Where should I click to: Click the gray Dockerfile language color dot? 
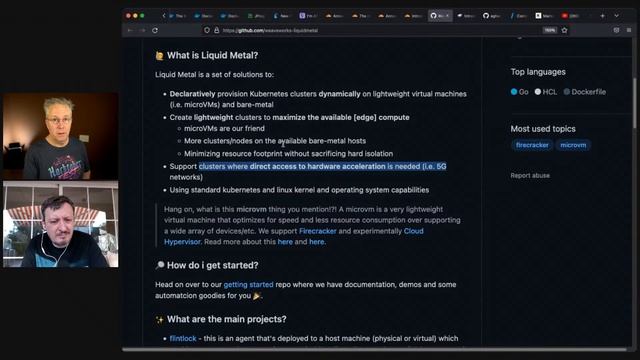(567, 92)
